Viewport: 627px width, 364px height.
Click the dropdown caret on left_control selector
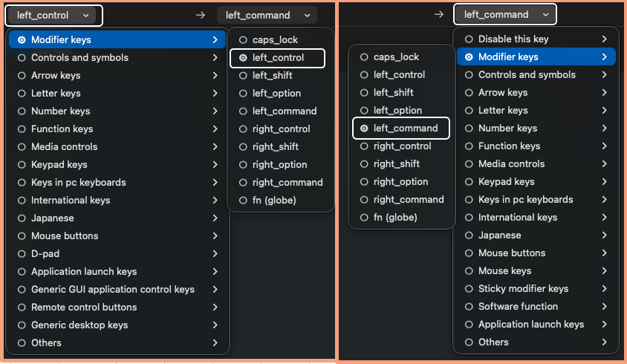(87, 15)
